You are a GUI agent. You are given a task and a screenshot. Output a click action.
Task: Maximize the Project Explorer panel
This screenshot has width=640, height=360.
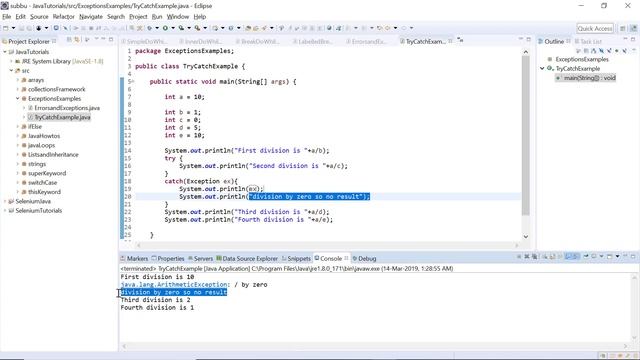pyautogui.click(x=111, y=39)
